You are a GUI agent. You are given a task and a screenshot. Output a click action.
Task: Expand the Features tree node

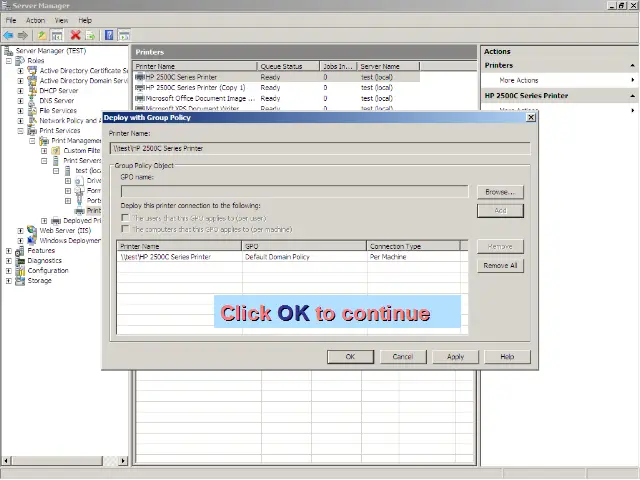(x=9, y=251)
